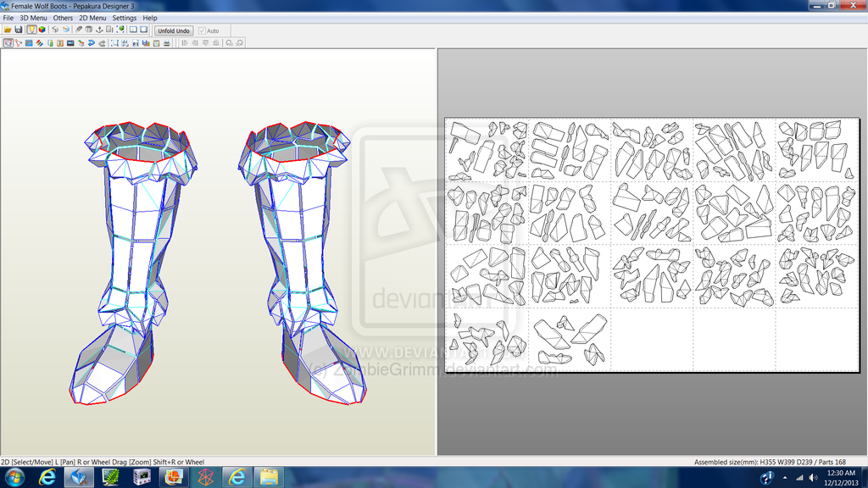Click the first gray rotate arrow icon
This screenshot has width=868, height=488.
(x=229, y=43)
